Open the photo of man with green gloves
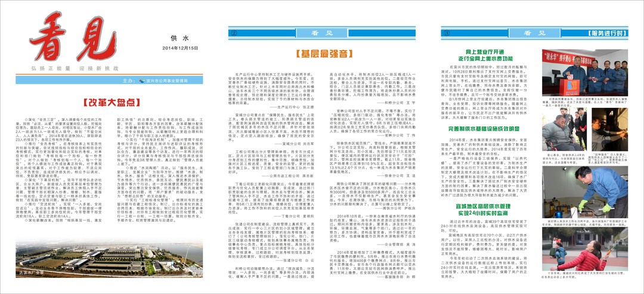Viewport: 644px width, 294px height. 585,192
